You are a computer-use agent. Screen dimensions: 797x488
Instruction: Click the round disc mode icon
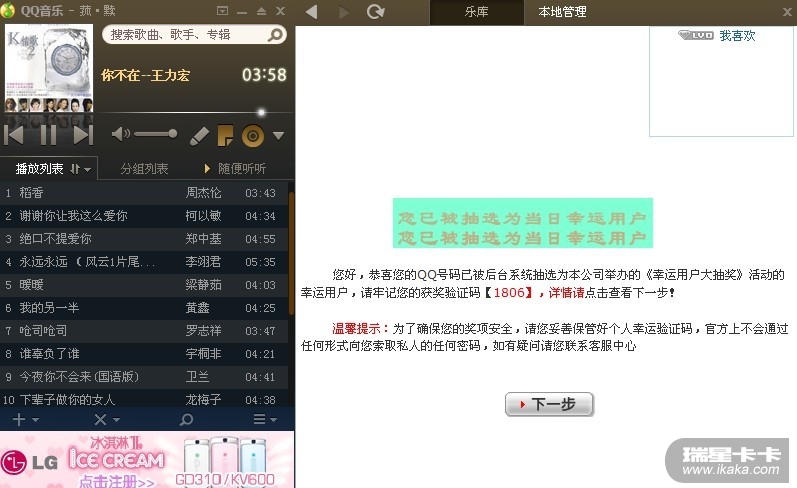click(x=253, y=136)
